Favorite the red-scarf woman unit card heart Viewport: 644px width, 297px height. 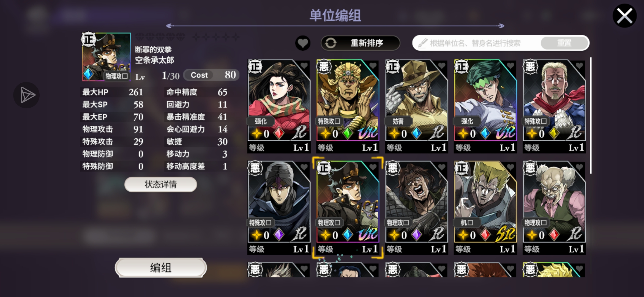[304, 66]
